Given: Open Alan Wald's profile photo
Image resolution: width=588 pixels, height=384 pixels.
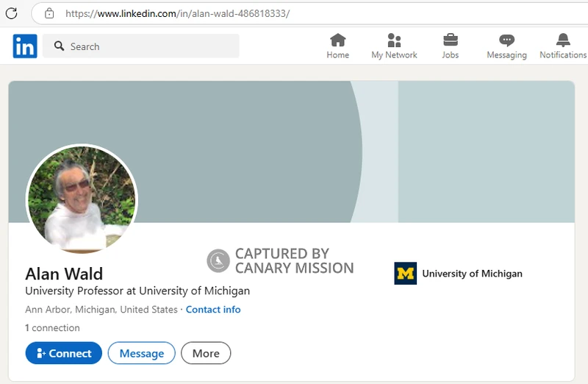Looking at the screenshot, I should click(x=82, y=199).
